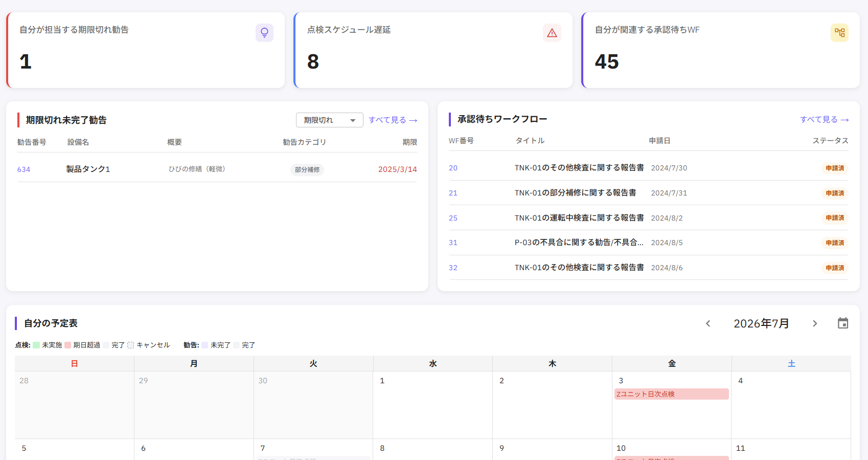Click the overdue date 2025/3/14
868x460 pixels.
point(398,169)
